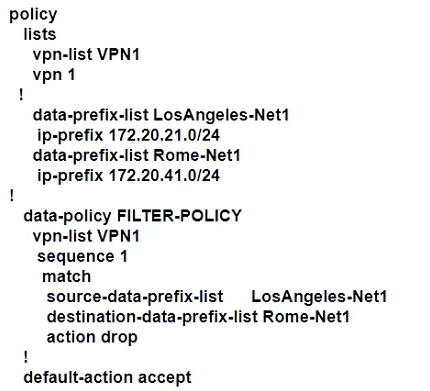
Task: Click the "lists" keyword line
Action: click(x=40, y=34)
